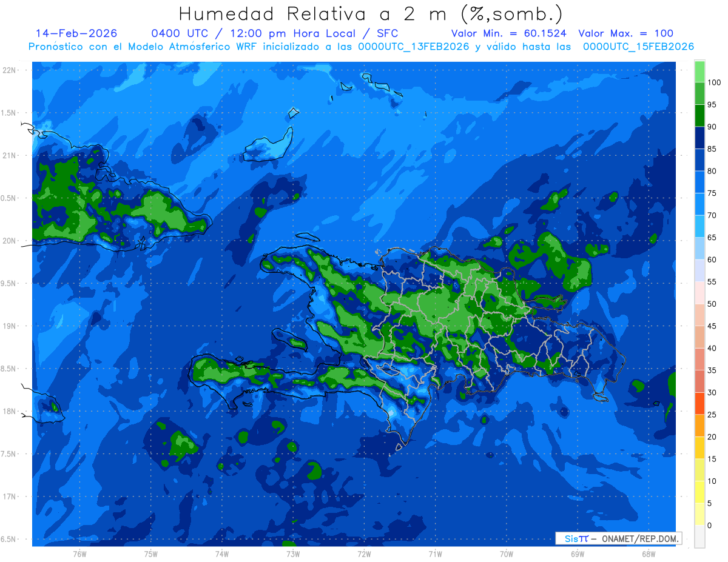Click the "74W" longitude label
Image resolution: width=728 pixels, height=562 pixels.
pos(222,554)
